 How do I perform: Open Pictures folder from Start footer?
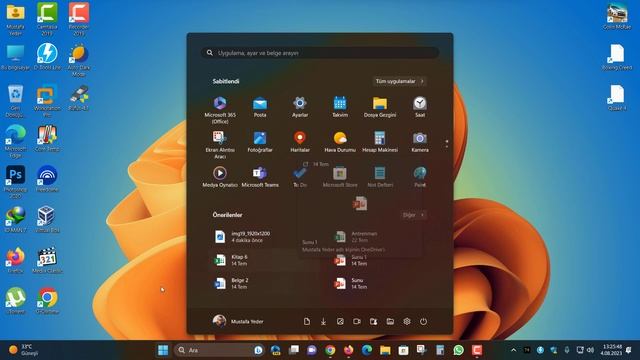pyautogui.click(x=340, y=322)
